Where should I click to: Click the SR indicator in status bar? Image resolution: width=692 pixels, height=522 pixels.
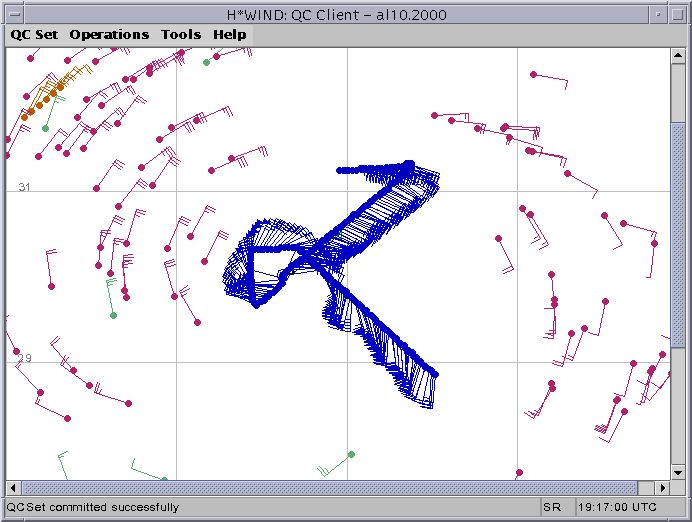pos(552,507)
